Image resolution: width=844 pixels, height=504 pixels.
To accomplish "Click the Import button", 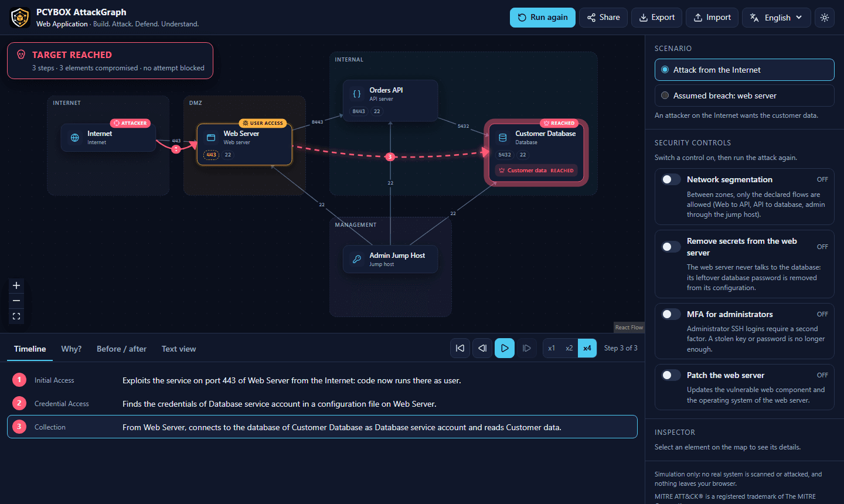I will (712, 18).
